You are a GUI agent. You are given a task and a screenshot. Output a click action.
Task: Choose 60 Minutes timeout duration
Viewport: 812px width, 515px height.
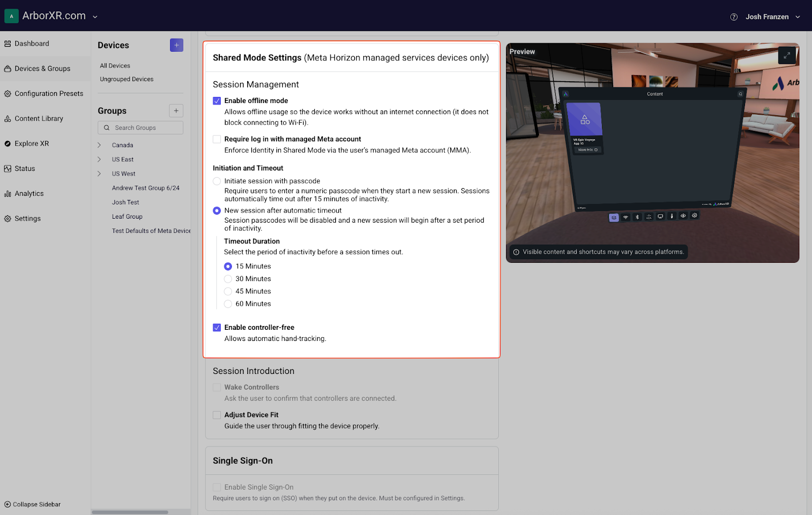pyautogui.click(x=228, y=304)
